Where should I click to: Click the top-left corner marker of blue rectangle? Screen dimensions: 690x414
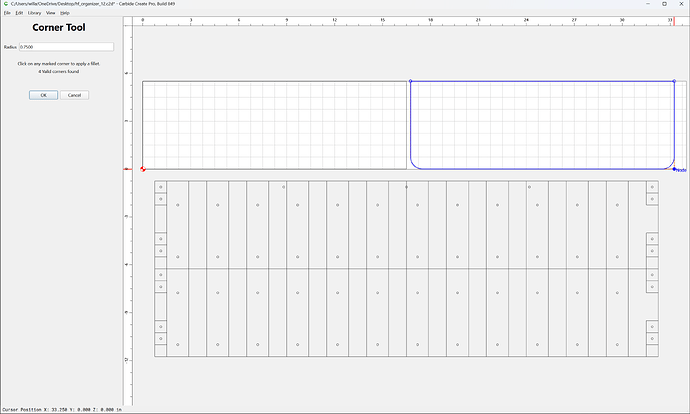pos(411,81)
